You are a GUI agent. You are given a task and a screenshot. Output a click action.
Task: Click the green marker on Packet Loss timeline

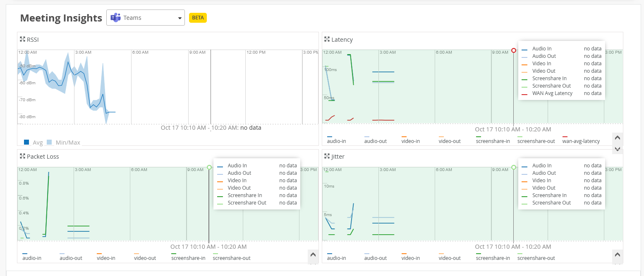[x=209, y=167]
